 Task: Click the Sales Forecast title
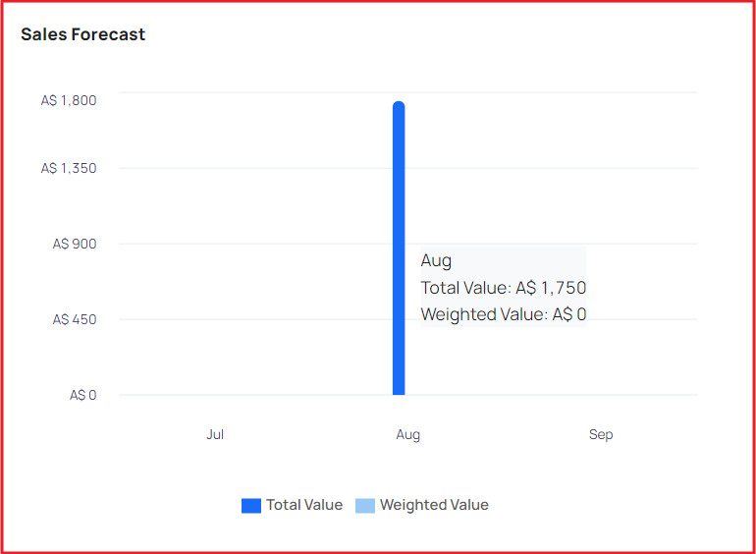pyautogui.click(x=82, y=34)
